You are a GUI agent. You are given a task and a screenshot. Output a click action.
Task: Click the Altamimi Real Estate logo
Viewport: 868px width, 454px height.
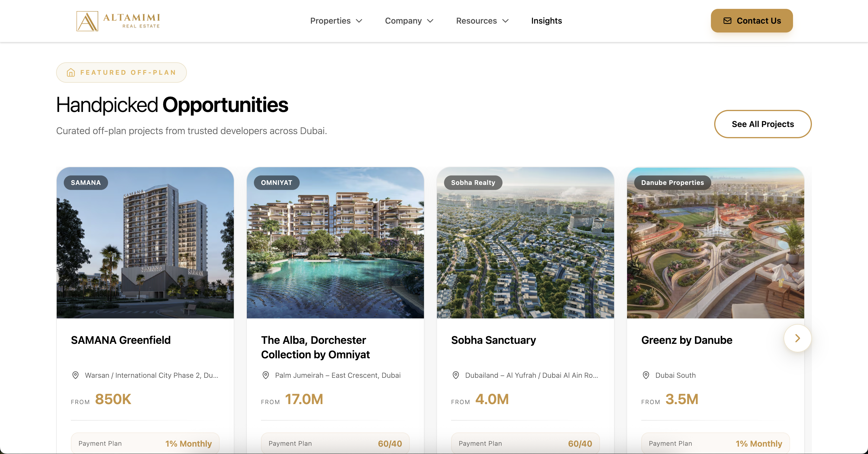[x=118, y=21]
